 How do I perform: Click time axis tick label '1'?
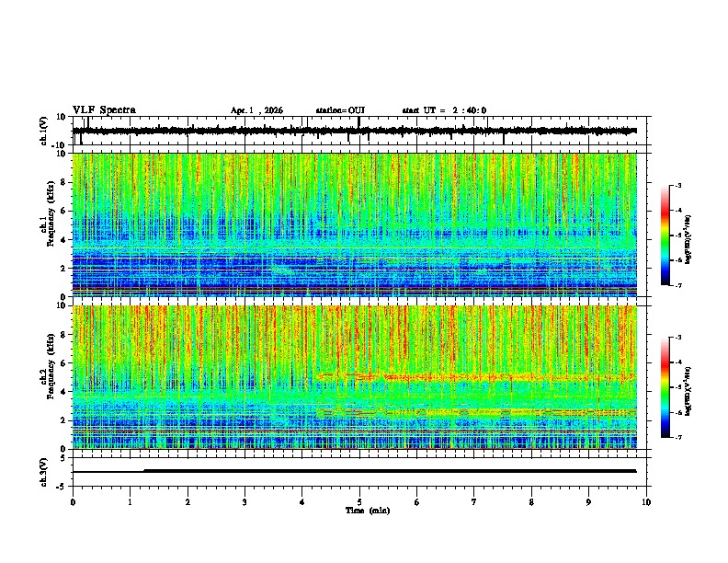tap(130, 502)
